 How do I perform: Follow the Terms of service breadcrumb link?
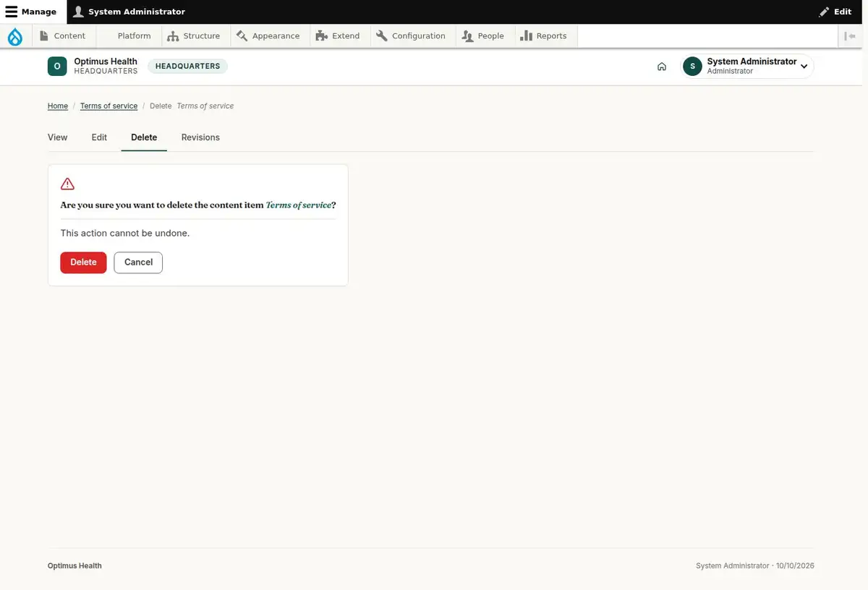pyautogui.click(x=109, y=106)
